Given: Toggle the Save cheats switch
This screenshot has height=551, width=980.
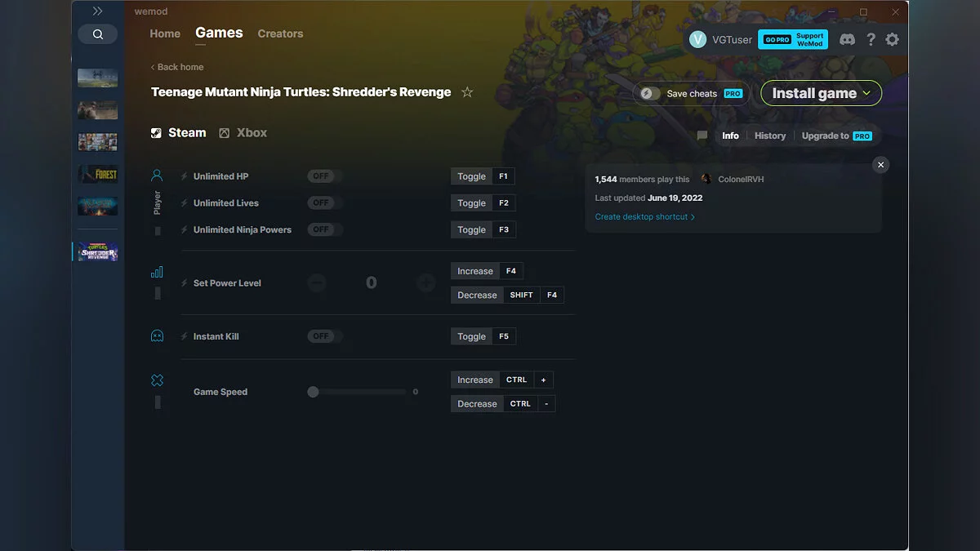Looking at the screenshot, I should (x=650, y=93).
